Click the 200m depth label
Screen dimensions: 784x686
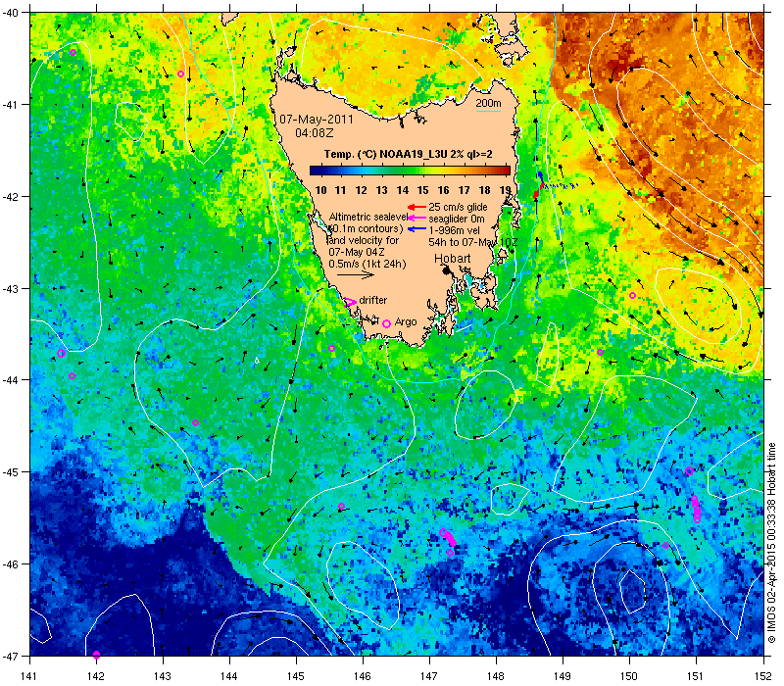[488, 104]
